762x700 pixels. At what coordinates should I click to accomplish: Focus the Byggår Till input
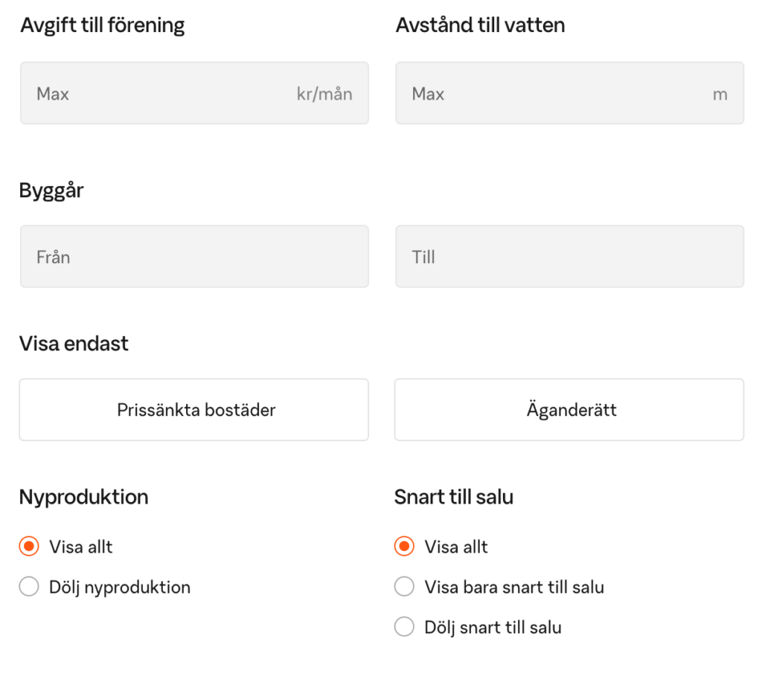coord(569,257)
